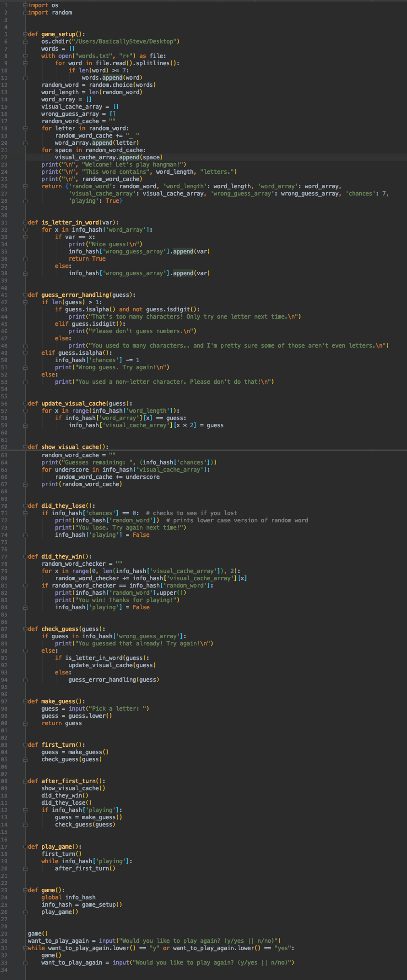Click 'print(random_word_cache)' in show_visual_cache
This screenshot has width=407, height=980.
(x=81, y=484)
